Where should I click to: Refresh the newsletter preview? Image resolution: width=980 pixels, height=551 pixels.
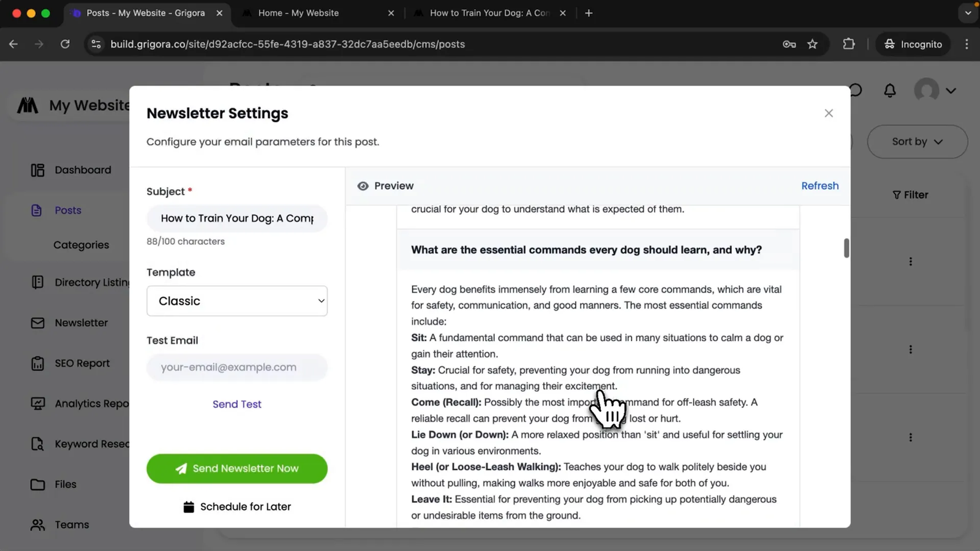coord(820,186)
